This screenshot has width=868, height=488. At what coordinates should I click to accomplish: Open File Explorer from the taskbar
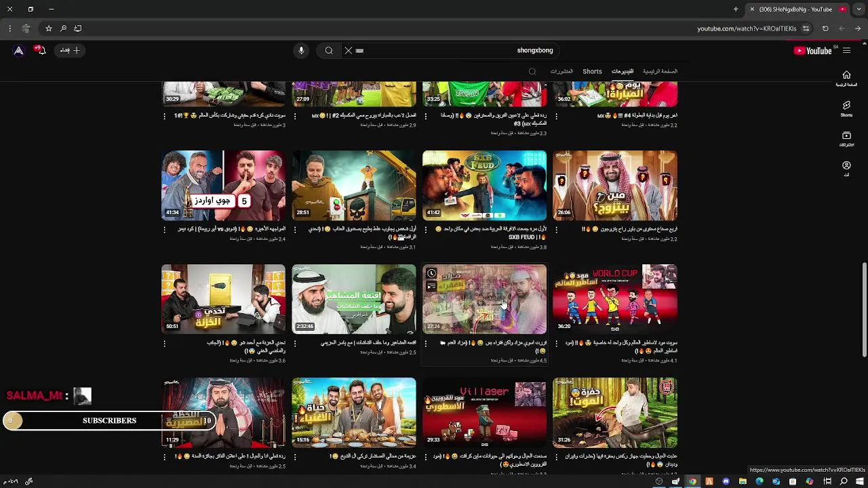tap(743, 481)
